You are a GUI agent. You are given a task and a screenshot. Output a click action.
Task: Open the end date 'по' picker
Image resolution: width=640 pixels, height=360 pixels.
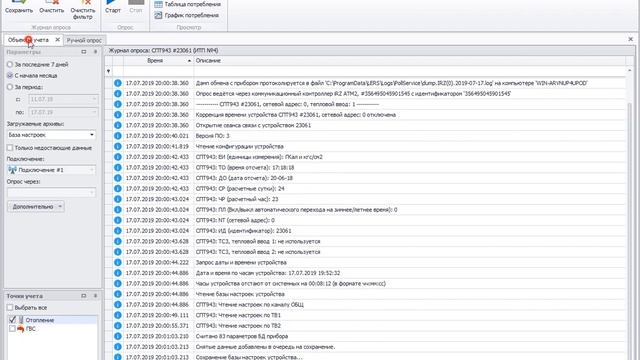coord(94,112)
